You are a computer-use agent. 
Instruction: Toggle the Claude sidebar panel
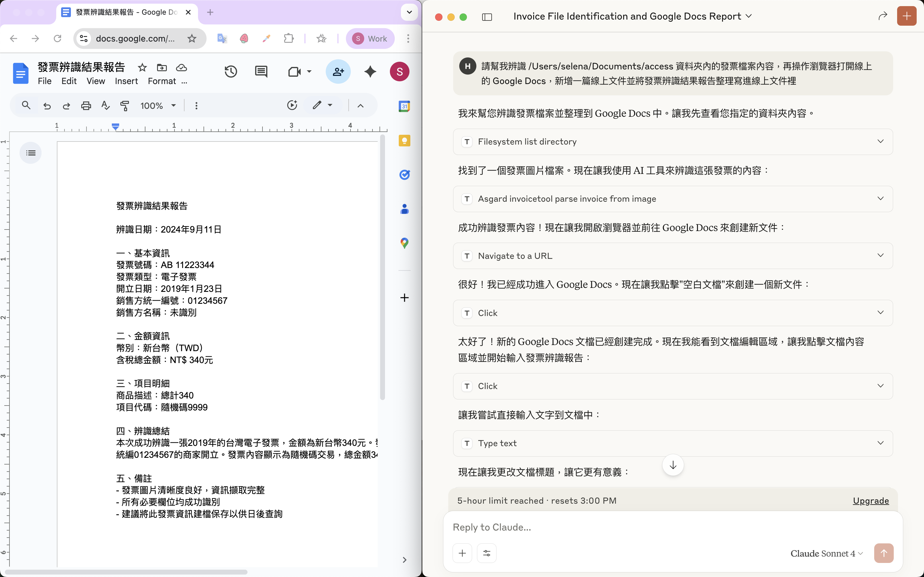click(x=487, y=17)
